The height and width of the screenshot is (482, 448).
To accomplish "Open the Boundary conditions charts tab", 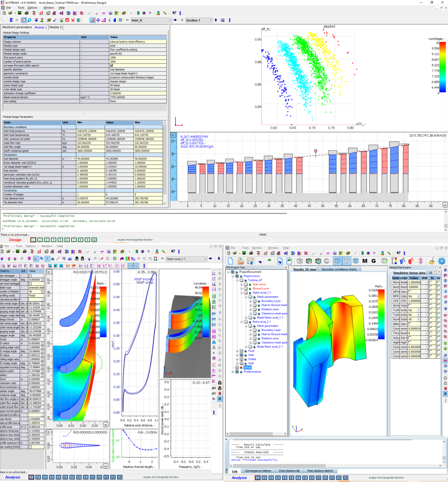I will (339, 269).
